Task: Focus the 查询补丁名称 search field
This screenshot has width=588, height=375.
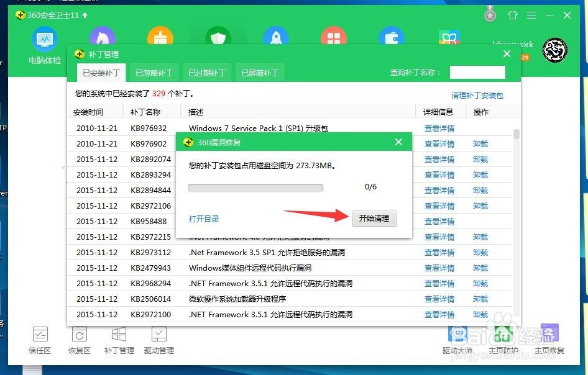Action: pyautogui.click(x=477, y=72)
